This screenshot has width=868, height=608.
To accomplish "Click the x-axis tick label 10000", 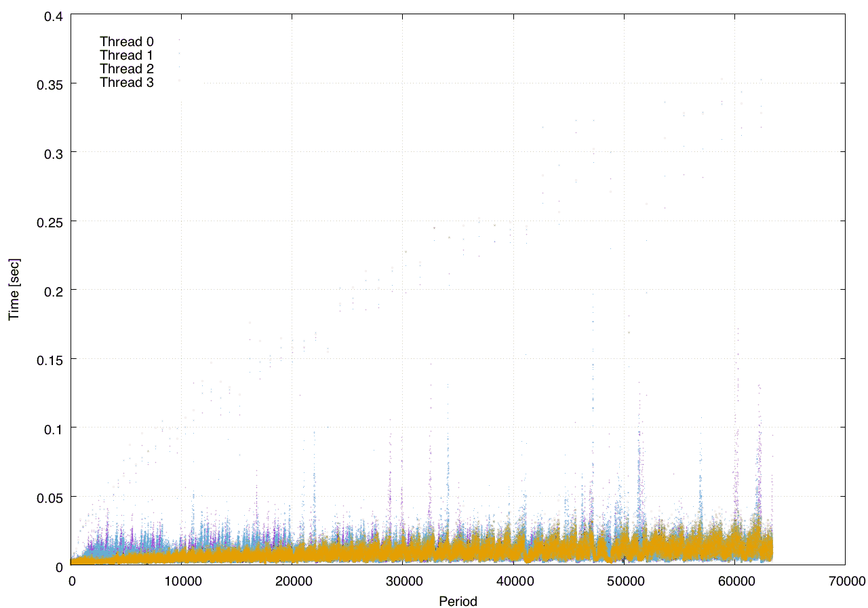I will click(x=182, y=580).
